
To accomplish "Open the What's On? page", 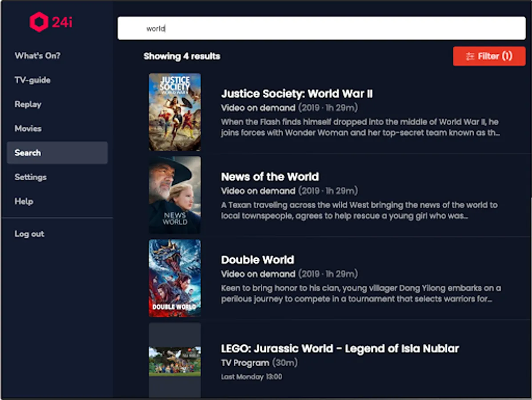I will [37, 56].
